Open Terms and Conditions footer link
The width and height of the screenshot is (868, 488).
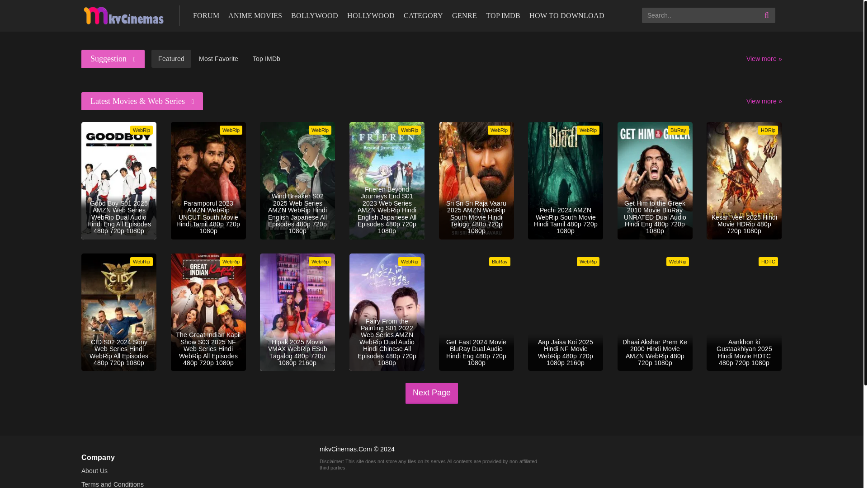point(113,484)
